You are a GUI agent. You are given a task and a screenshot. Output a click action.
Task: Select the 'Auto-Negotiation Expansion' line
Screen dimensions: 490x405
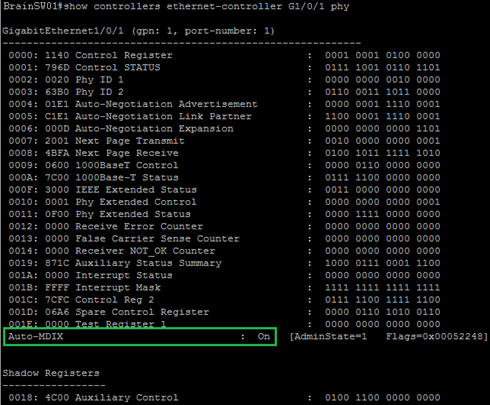(x=224, y=129)
